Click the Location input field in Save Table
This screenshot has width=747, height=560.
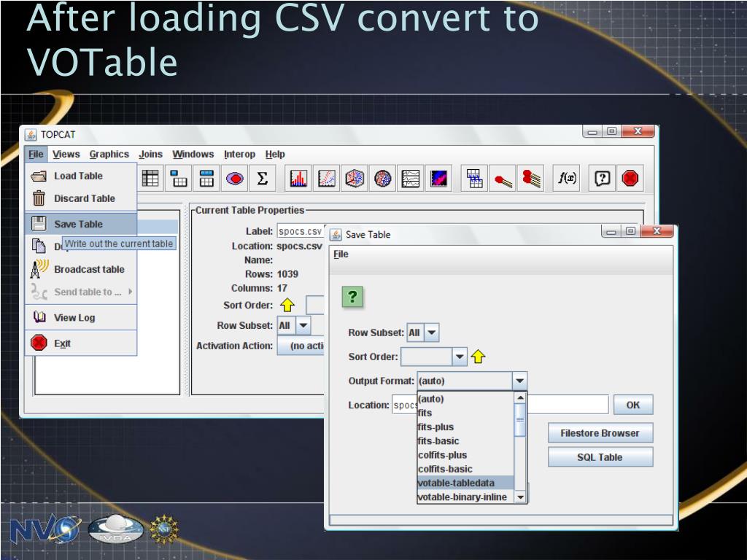(x=500, y=405)
